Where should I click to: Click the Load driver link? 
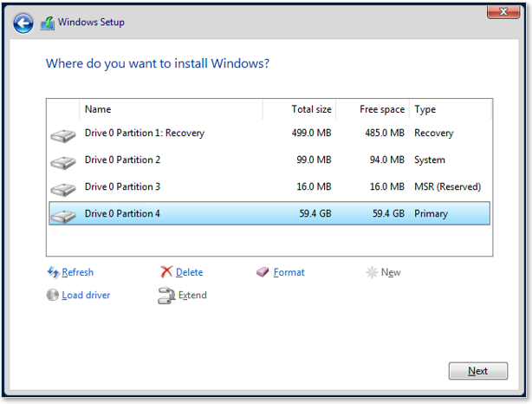tap(86, 295)
